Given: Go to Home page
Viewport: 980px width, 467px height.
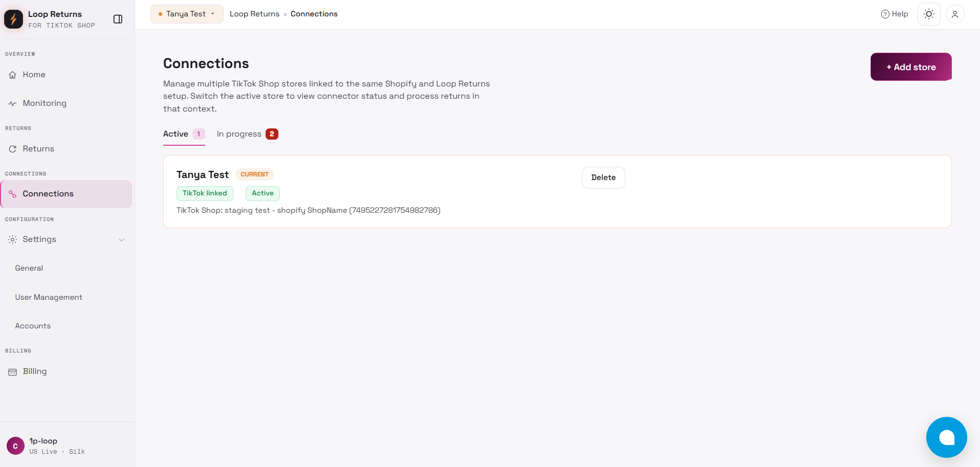Looking at the screenshot, I should tap(66, 75).
